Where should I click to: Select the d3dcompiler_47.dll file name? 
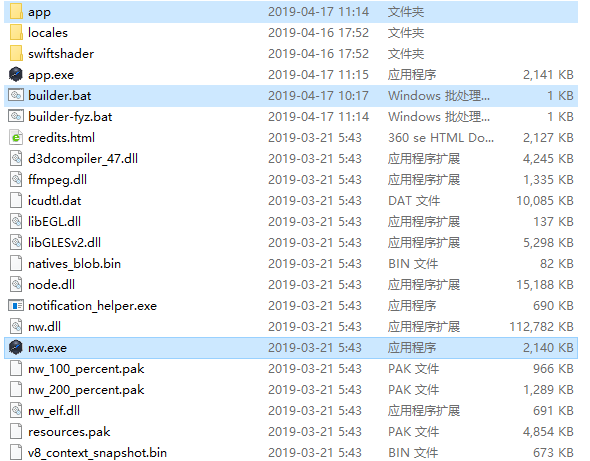click(83, 159)
